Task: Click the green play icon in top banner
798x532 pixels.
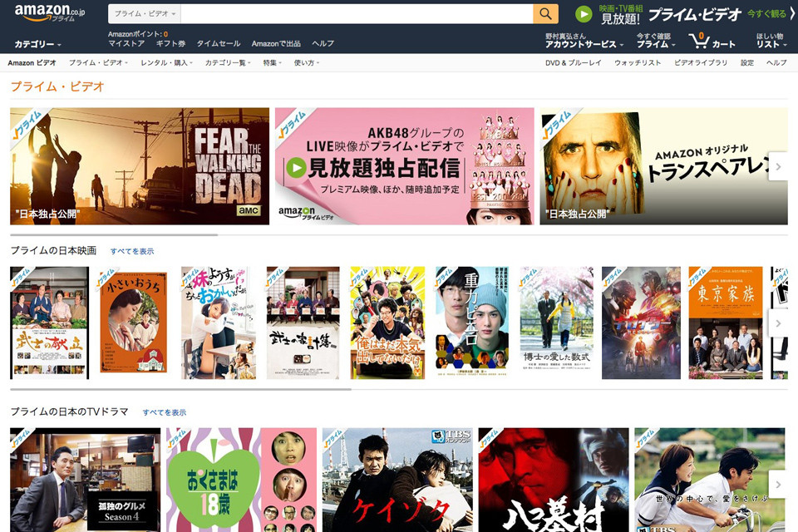Action: click(584, 14)
